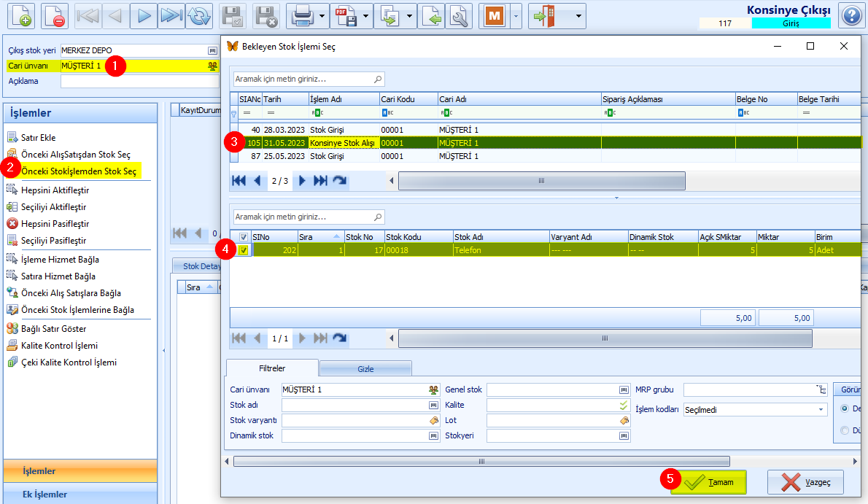Choose İşleme Hizmet Bağla

pos(60,259)
